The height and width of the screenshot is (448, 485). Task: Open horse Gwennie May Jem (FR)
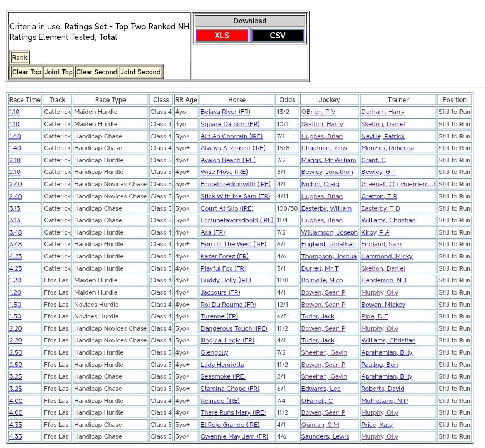click(x=234, y=437)
